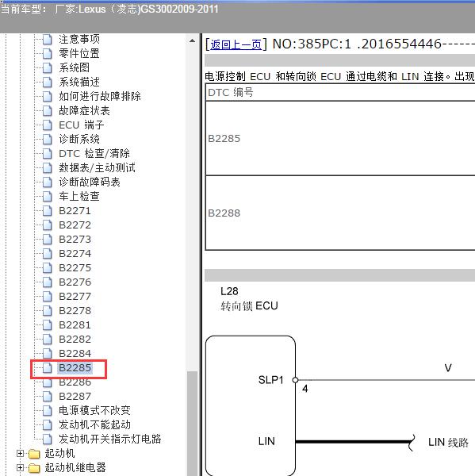
Task: Click the page icon beside 车上检查
Action: coord(47,196)
